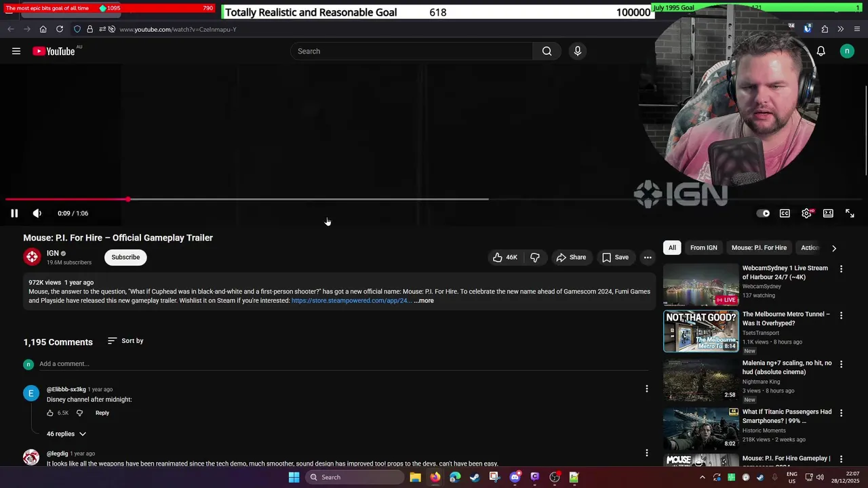This screenshot has width=868, height=488.
Task: Open options for Malenia ng+7 video
Action: (841, 364)
